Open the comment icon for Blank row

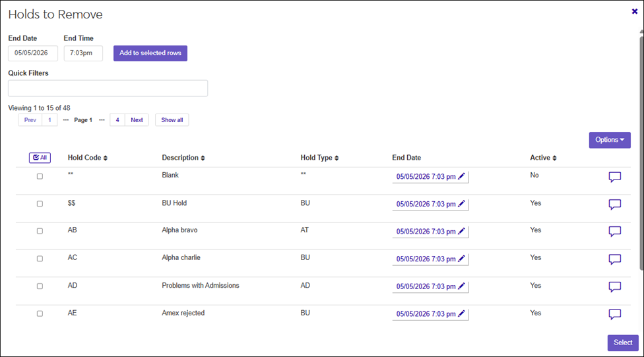coord(614,177)
